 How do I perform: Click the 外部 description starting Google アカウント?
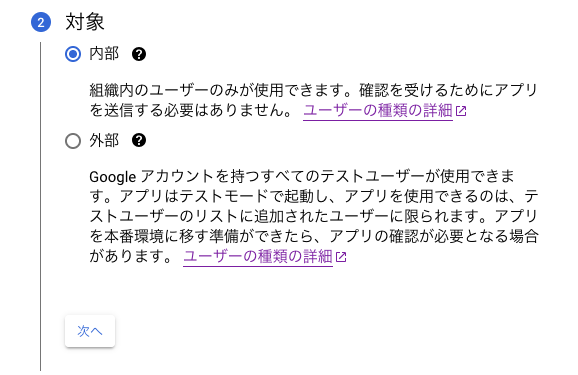click(314, 216)
